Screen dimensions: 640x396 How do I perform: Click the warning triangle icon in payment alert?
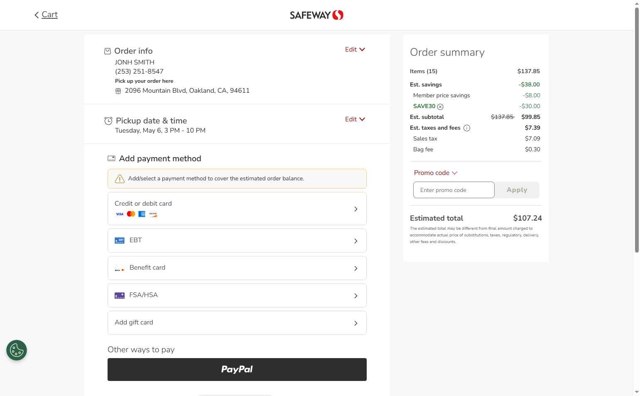pos(120,179)
